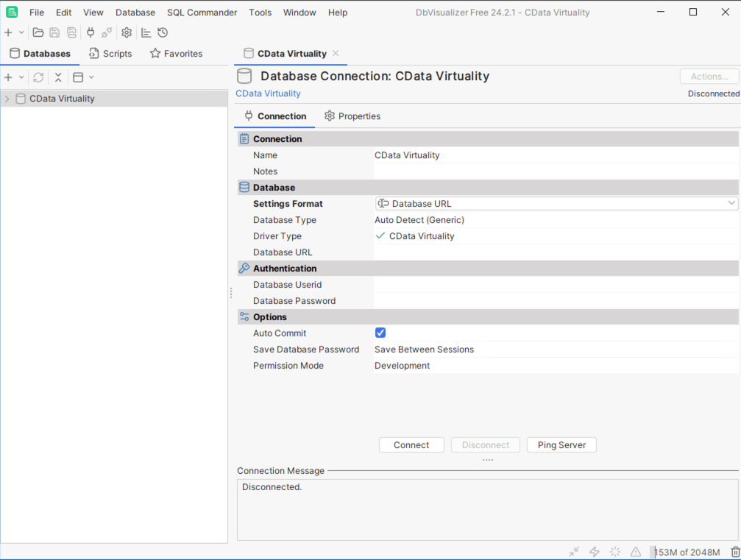Screen dimensions: 741x560
Task: Switch to the Scripts tab
Action: (x=110, y=54)
